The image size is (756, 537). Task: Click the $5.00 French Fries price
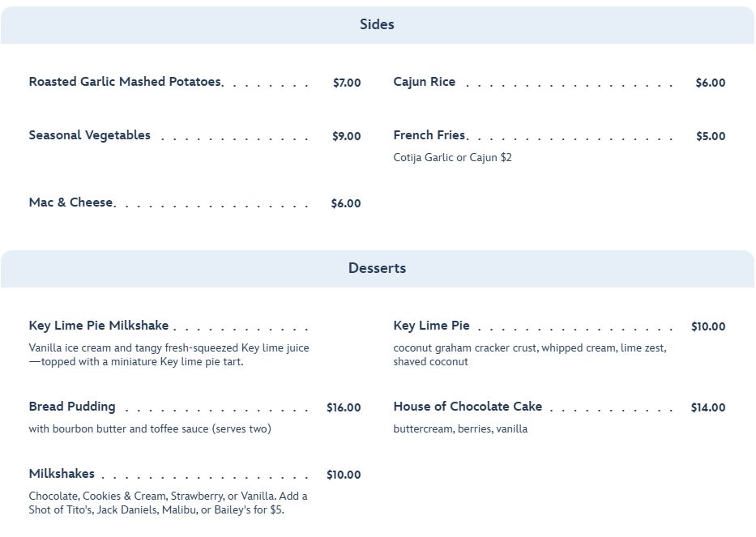(x=711, y=136)
